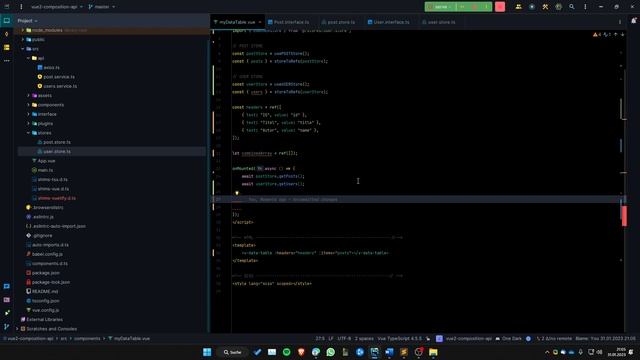640x360 pixels.
Task: Open Windows Start menu
Action: pos(207,352)
